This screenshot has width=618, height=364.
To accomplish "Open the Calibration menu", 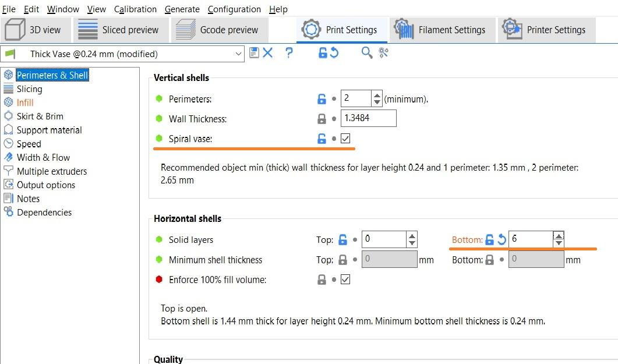I will pos(135,9).
